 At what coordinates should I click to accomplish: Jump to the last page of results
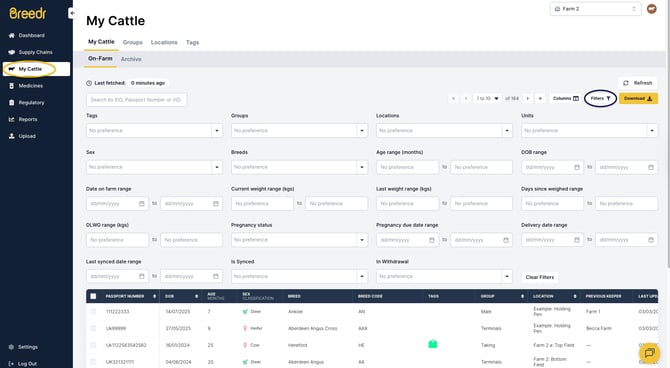coord(540,98)
